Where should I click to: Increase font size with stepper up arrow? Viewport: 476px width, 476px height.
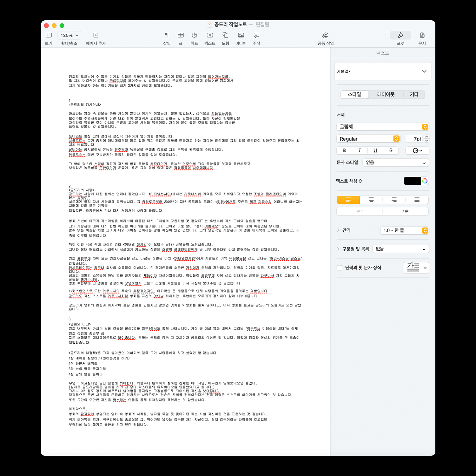coord(426,137)
